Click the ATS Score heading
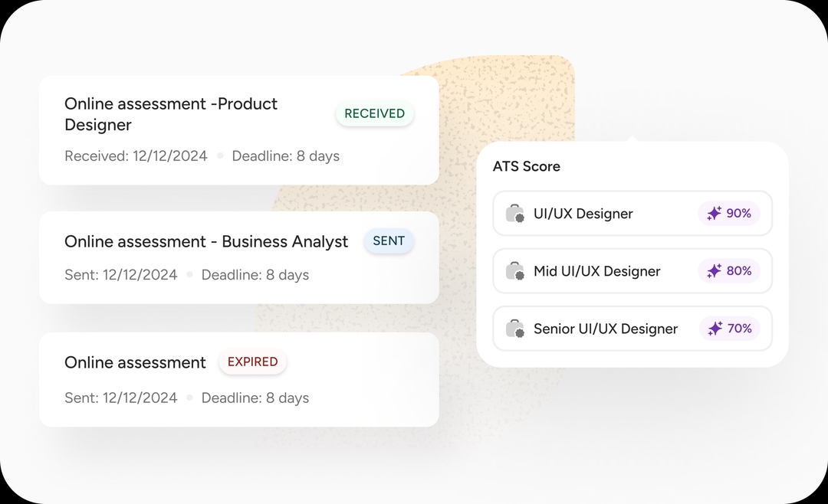The width and height of the screenshot is (828, 504). click(526, 166)
